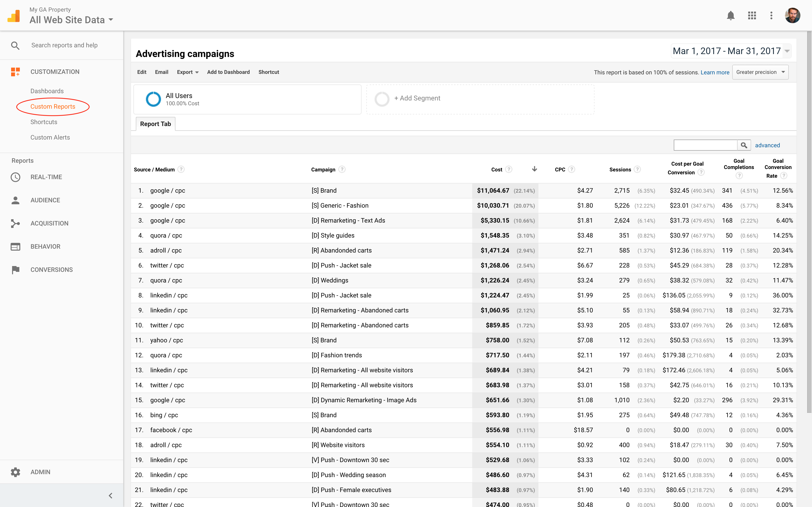
Task: Click the Real-Time reports icon
Action: point(15,177)
